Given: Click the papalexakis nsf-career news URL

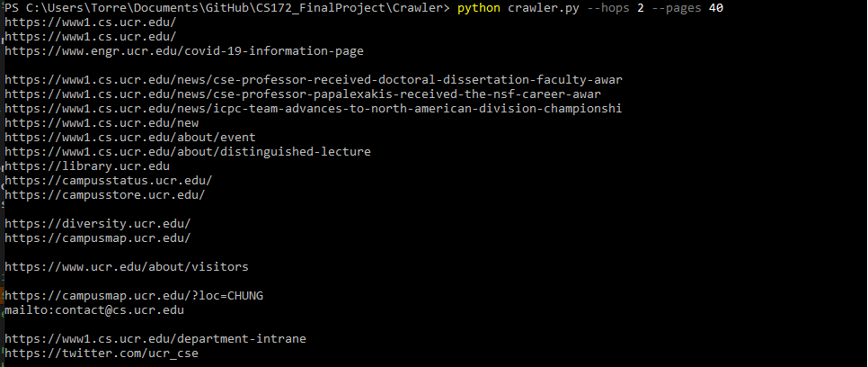Looking at the screenshot, I should [x=303, y=94].
